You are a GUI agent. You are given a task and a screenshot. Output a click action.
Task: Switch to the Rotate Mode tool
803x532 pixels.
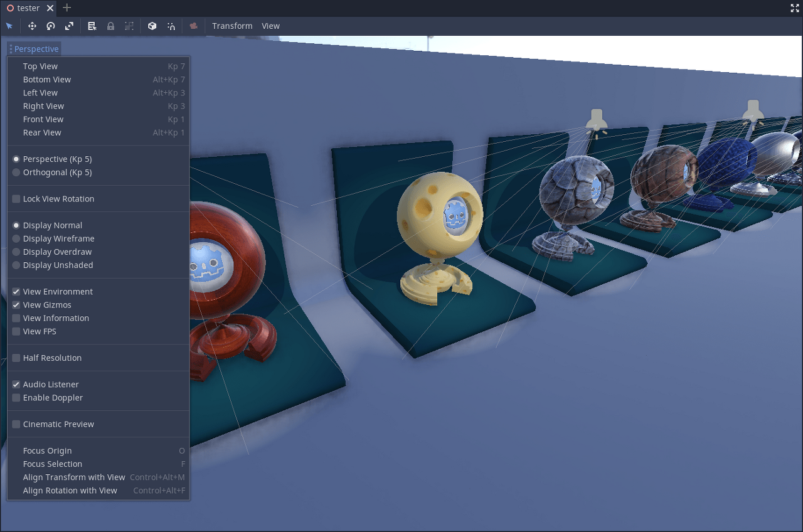coord(51,26)
